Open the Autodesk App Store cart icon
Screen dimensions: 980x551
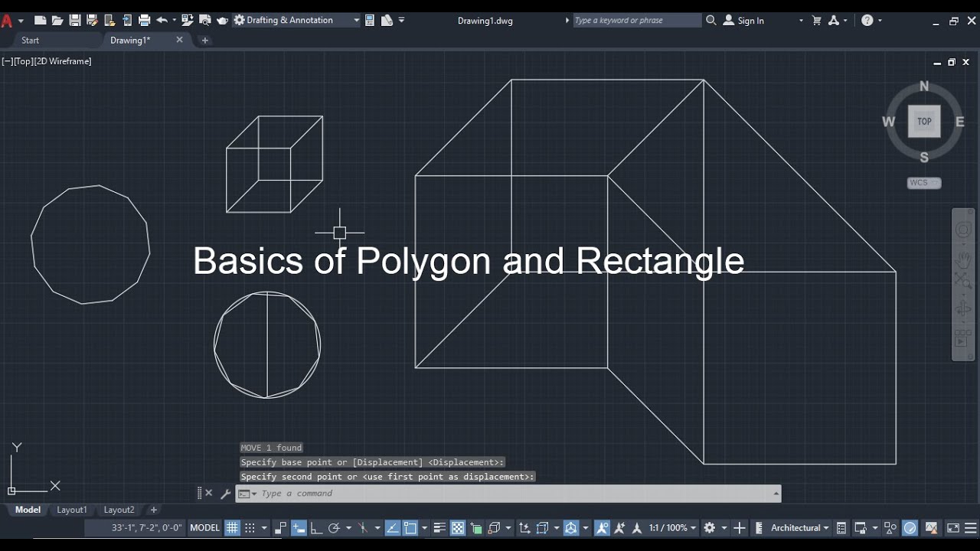[816, 21]
